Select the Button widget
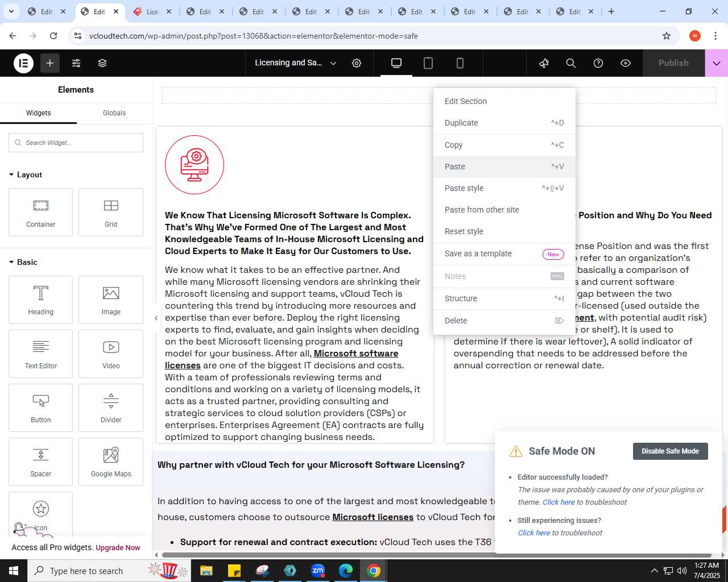Image resolution: width=728 pixels, height=582 pixels. (x=41, y=408)
